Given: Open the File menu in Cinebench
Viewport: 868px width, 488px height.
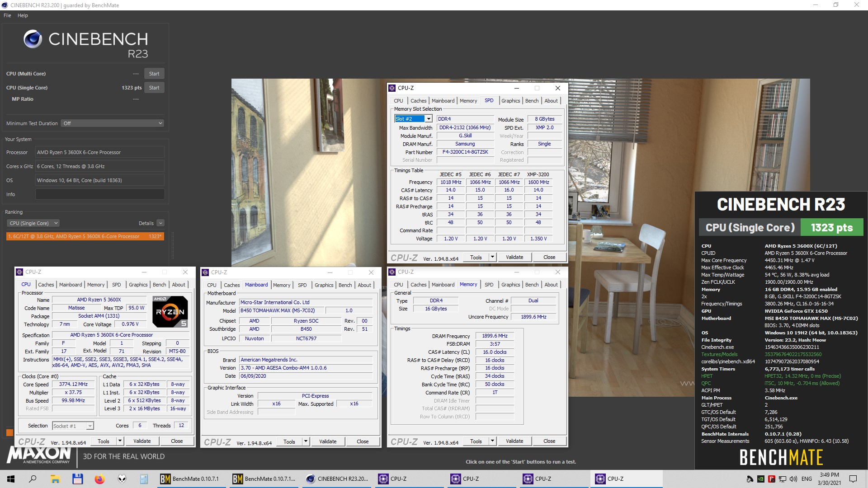Looking at the screenshot, I should point(7,15).
